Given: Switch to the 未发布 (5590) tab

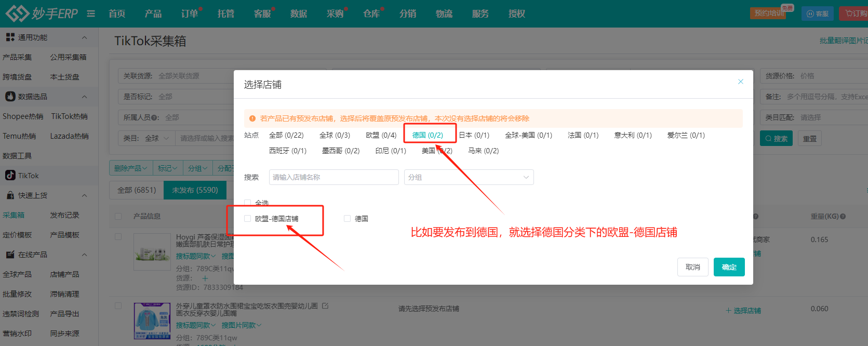Looking at the screenshot, I should [x=195, y=190].
